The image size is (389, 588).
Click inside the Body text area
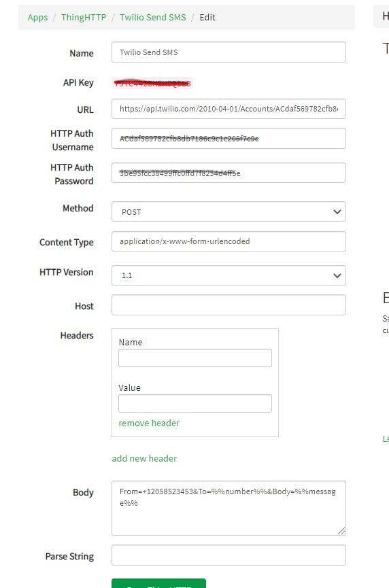[x=229, y=508]
